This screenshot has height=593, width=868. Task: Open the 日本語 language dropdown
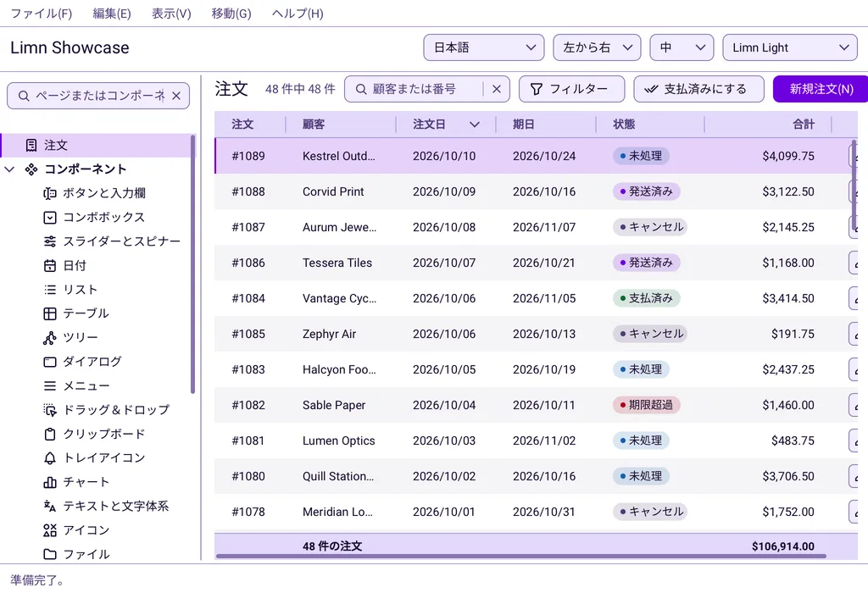(x=484, y=47)
